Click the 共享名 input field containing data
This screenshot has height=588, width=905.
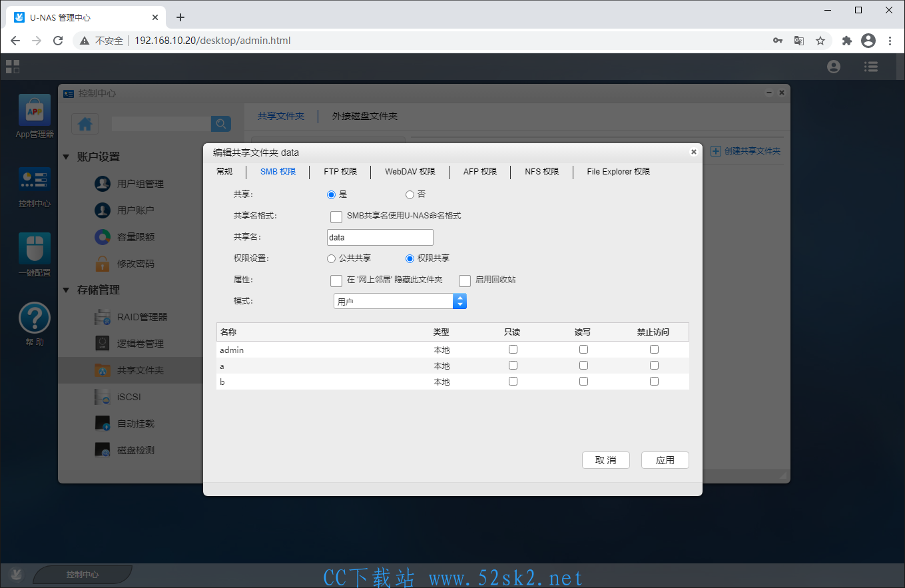380,237
